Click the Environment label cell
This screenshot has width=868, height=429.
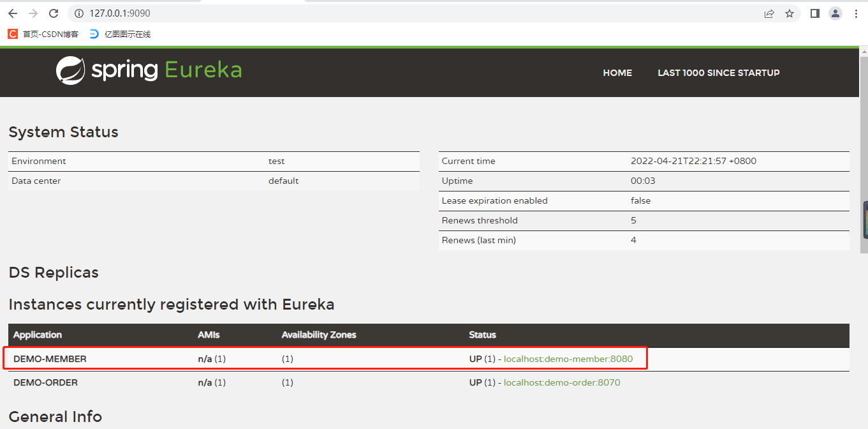pyautogui.click(x=38, y=161)
